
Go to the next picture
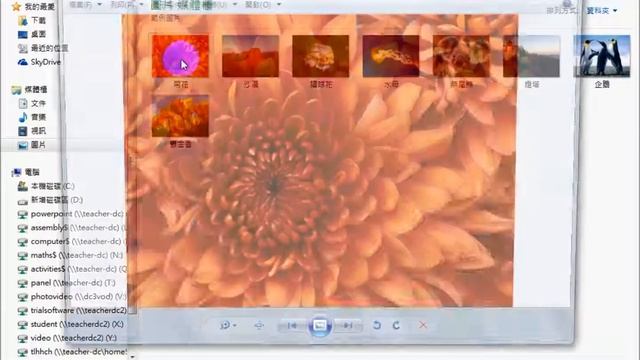348,326
